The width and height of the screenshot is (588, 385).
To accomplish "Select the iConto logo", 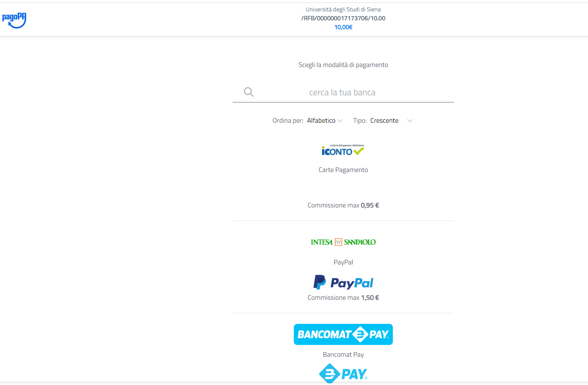I will (343, 150).
